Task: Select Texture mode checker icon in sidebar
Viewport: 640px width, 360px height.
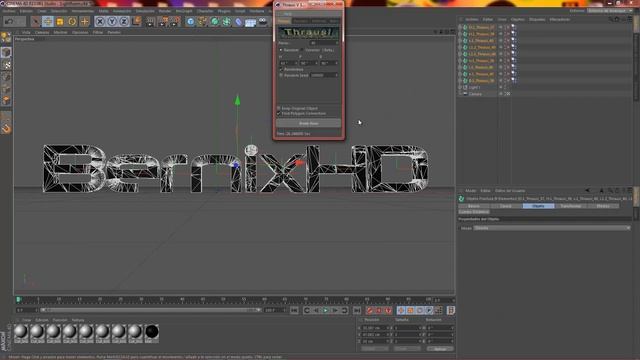Action: 6,64
